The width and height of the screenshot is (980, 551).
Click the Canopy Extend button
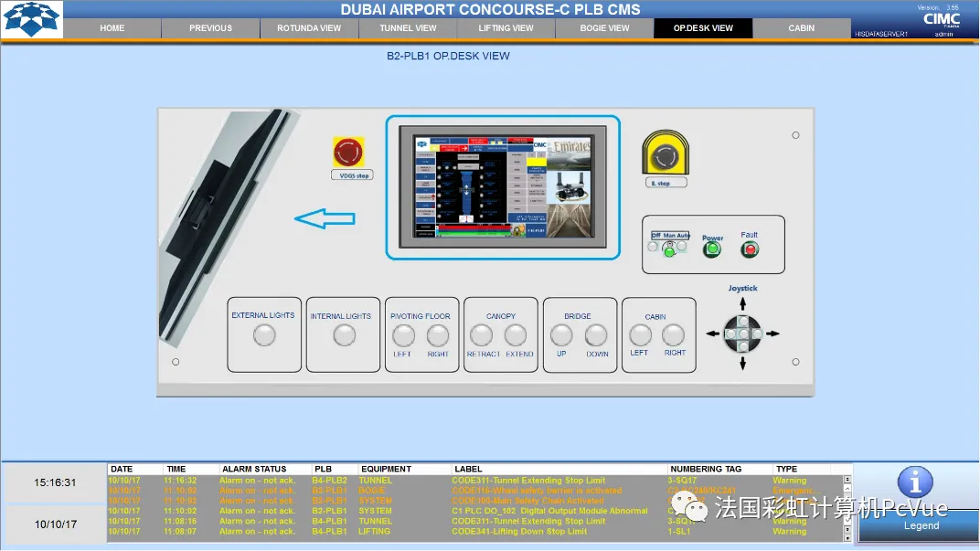pos(516,335)
